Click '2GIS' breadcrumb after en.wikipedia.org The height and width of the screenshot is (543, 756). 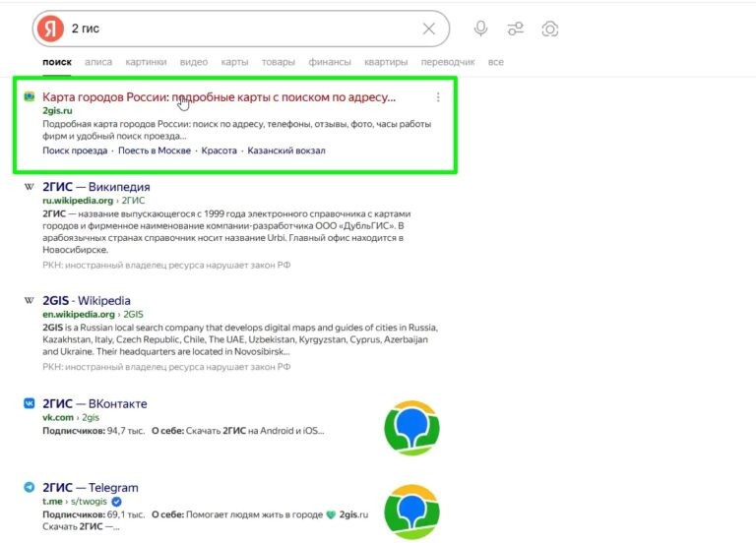[x=133, y=314]
